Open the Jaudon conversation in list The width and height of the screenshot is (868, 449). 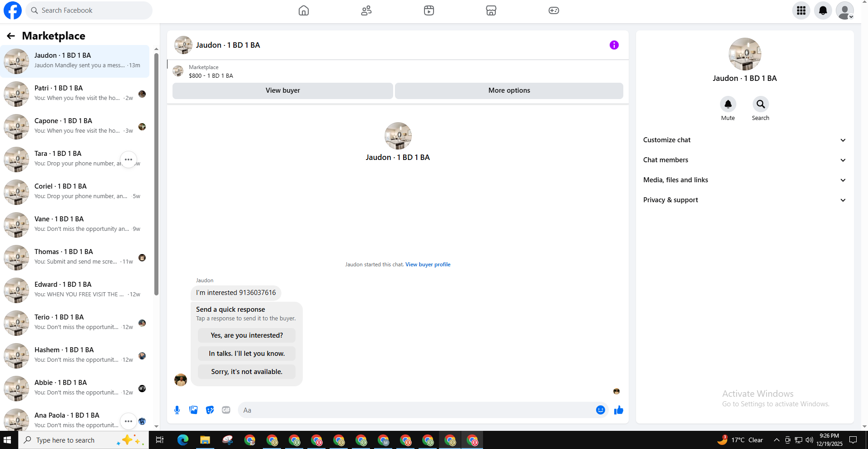click(75, 61)
